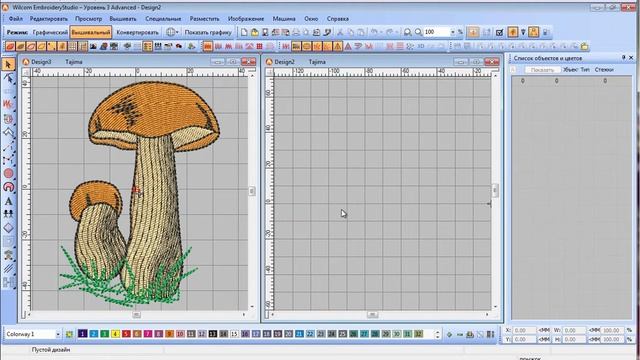This screenshot has height=360, width=640.
Task: Select red color swatch 5
Action: pyautogui.click(x=126, y=334)
